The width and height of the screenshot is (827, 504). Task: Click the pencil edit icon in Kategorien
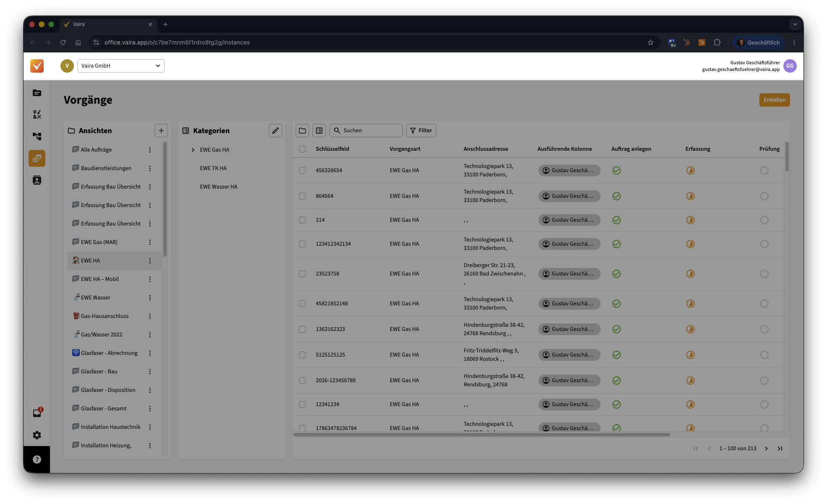(x=276, y=131)
